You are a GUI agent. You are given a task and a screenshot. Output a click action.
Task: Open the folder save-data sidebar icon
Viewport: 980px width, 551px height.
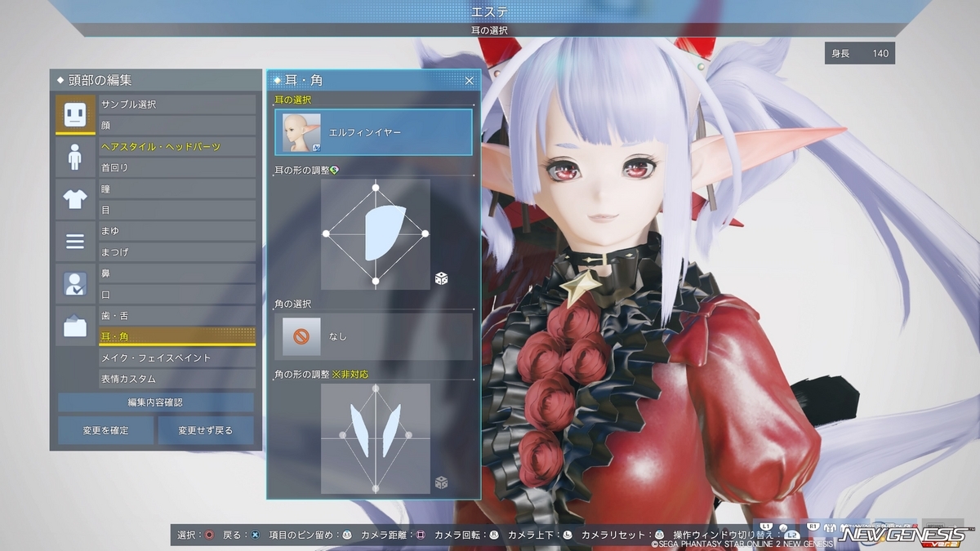pos(75,327)
